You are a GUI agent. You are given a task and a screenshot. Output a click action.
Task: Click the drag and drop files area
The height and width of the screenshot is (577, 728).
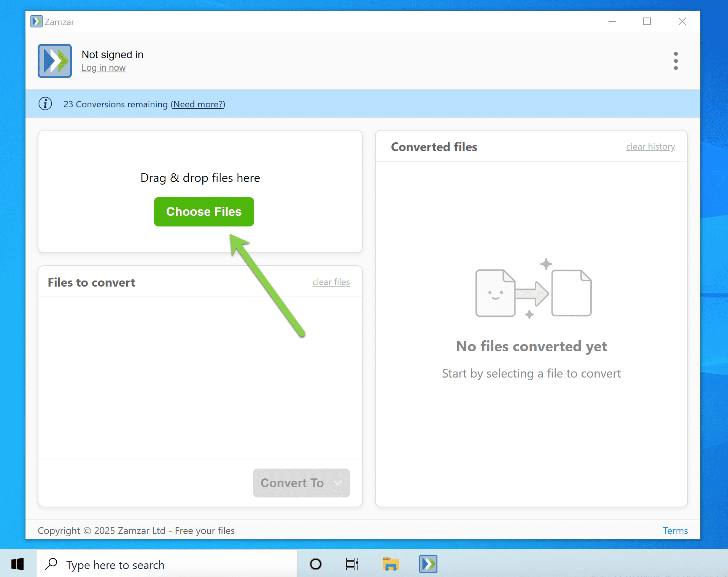pyautogui.click(x=200, y=177)
